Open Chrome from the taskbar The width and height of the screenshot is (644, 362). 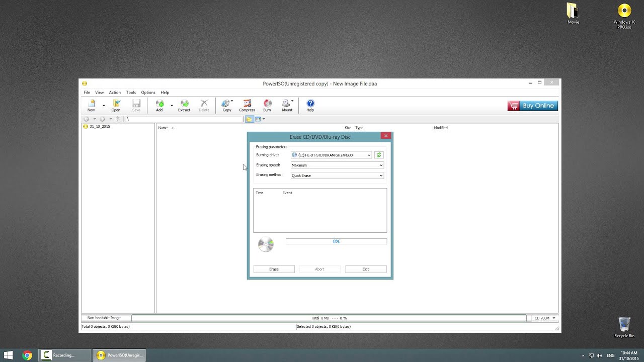pos(27,355)
